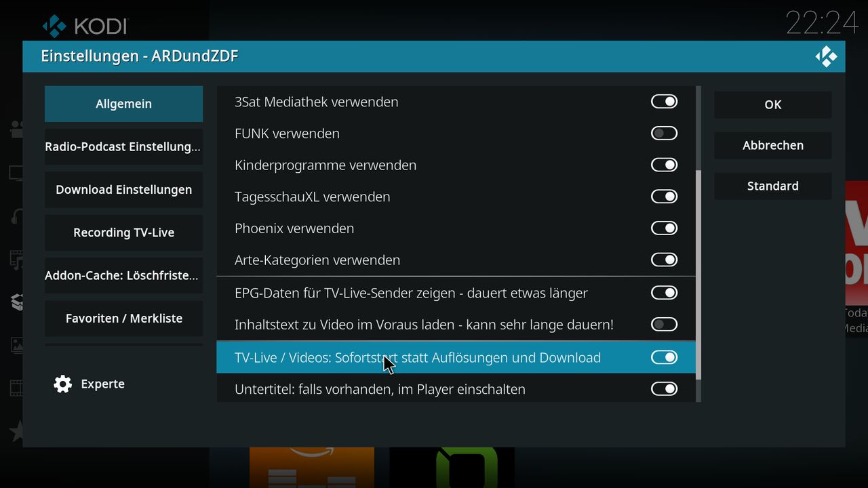Toggle Sofortstart statt Auflösungen switch
The image size is (868, 488).
point(664,357)
